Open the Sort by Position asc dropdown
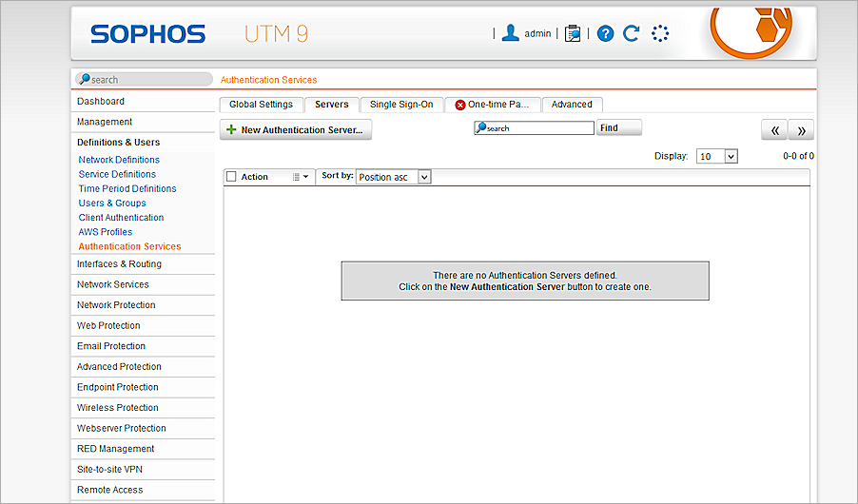This screenshot has height=504, width=858. 394,177
